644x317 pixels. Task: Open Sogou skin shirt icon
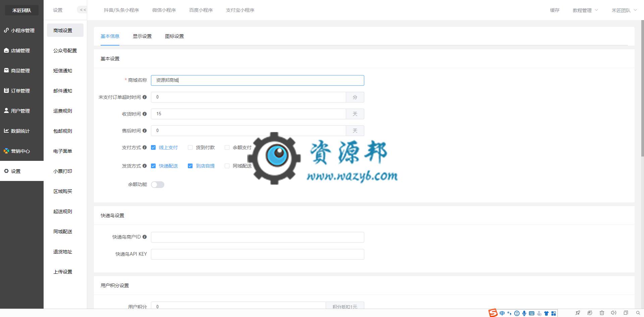tap(546, 313)
